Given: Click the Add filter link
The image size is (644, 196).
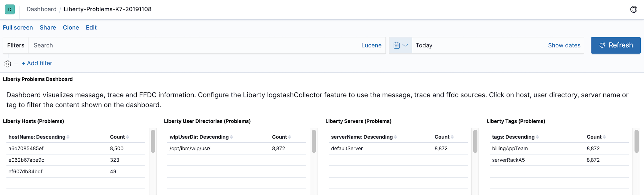Looking at the screenshot, I should pos(37,63).
